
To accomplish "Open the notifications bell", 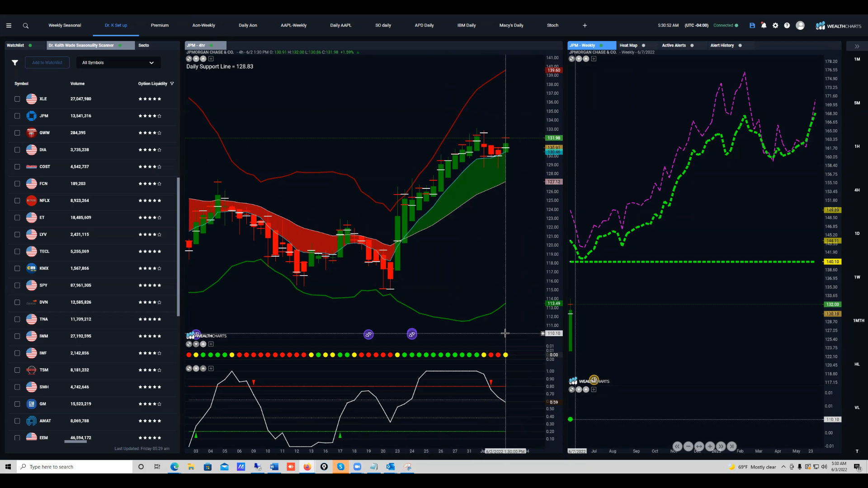I will pos(764,26).
